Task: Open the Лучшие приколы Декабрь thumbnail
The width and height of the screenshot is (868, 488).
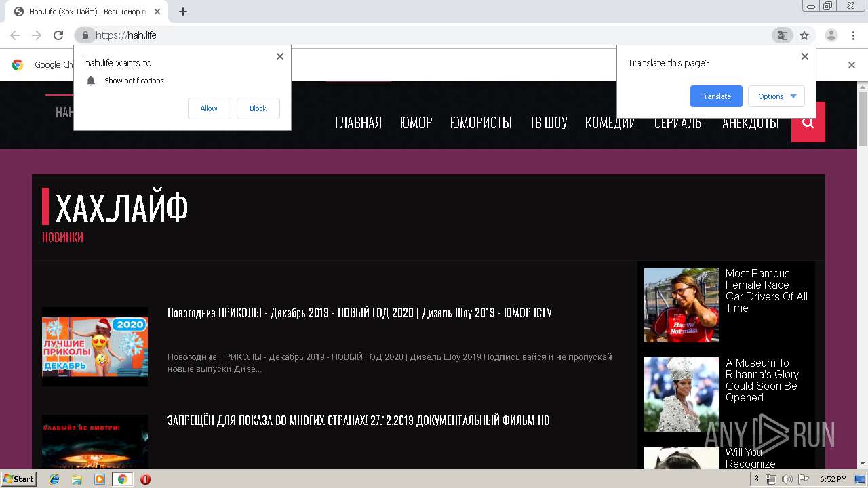Action: click(x=95, y=347)
